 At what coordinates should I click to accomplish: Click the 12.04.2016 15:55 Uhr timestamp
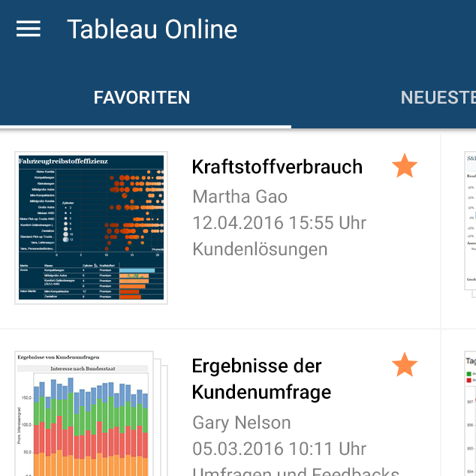(279, 223)
